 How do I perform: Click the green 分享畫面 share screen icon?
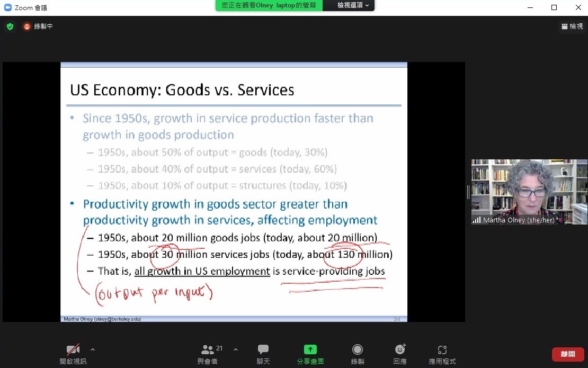tap(310, 350)
